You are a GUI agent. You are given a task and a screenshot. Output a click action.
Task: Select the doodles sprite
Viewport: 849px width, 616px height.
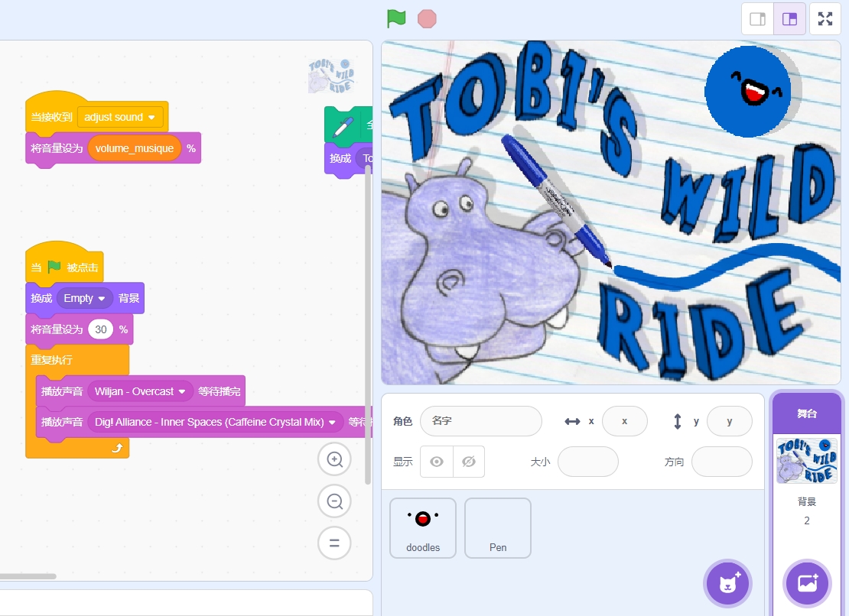(x=423, y=527)
